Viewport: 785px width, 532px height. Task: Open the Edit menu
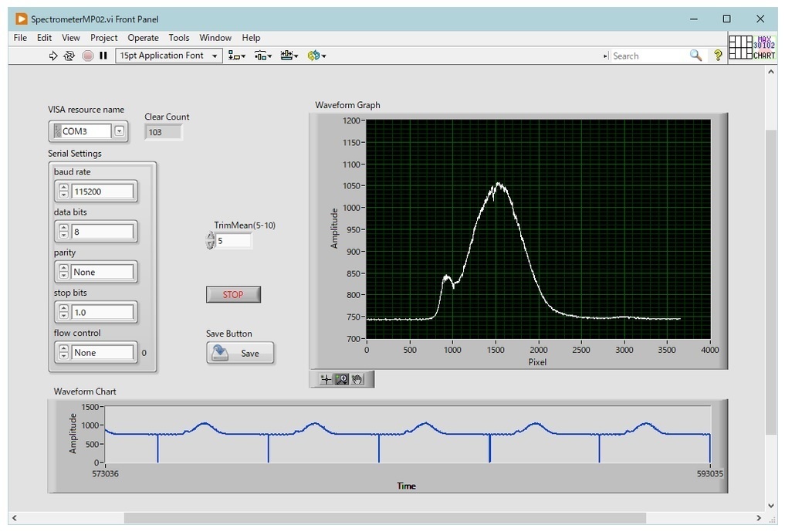tap(44, 38)
